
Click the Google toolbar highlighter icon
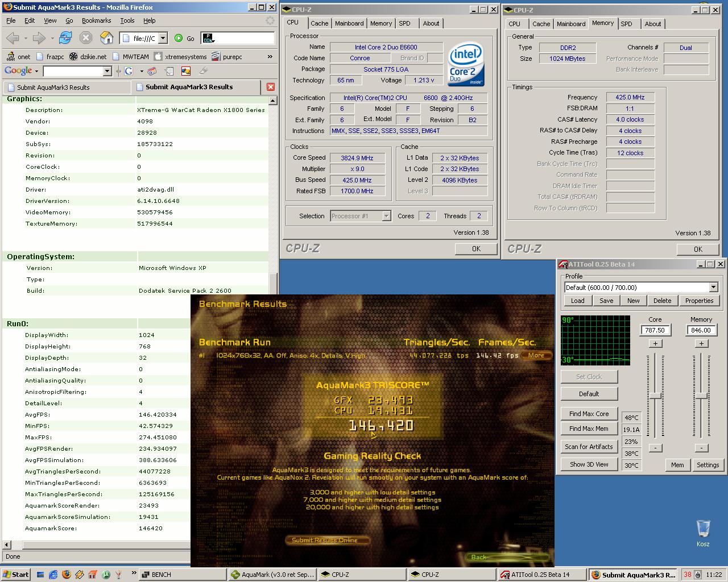203,71
